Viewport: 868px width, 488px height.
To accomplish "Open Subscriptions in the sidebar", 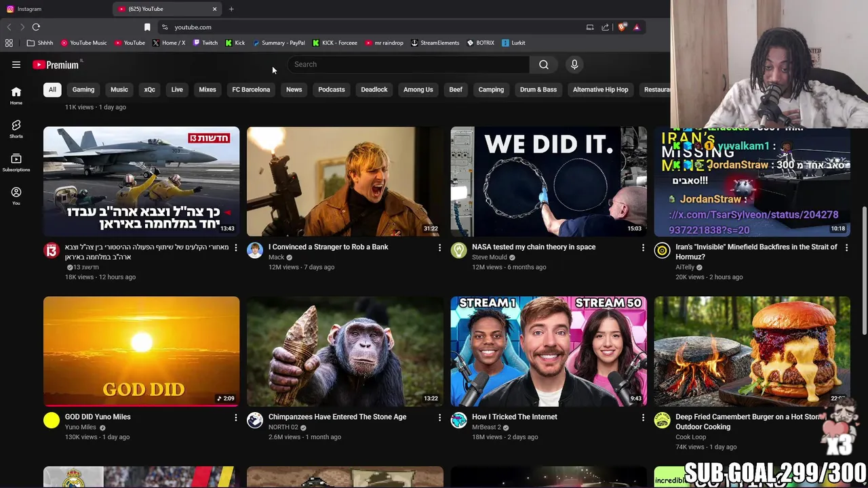I will [x=16, y=163].
